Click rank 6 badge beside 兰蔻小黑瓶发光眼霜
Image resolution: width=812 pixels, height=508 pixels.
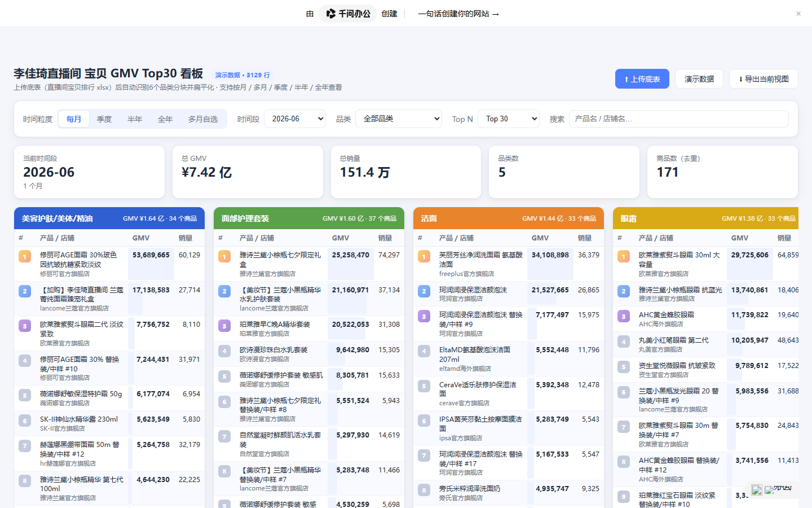[x=624, y=392]
